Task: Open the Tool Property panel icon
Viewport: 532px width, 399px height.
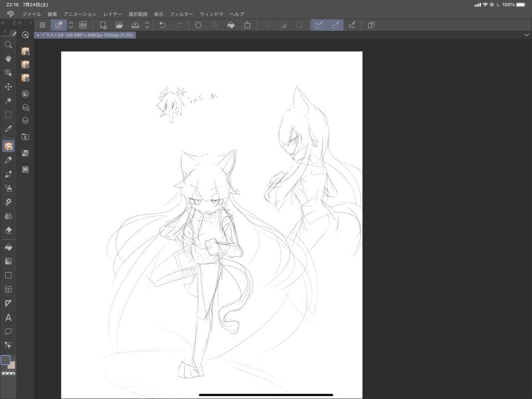Action: pyautogui.click(x=25, y=64)
